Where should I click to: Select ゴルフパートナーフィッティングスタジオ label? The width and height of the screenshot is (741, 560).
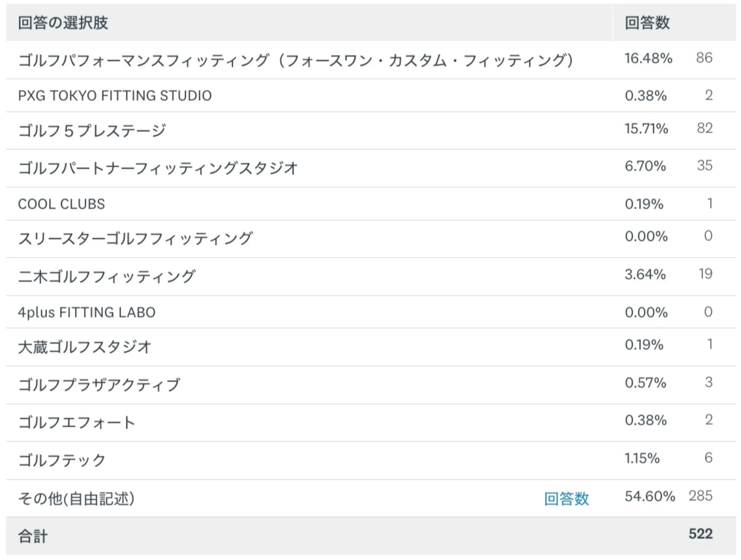tap(158, 168)
